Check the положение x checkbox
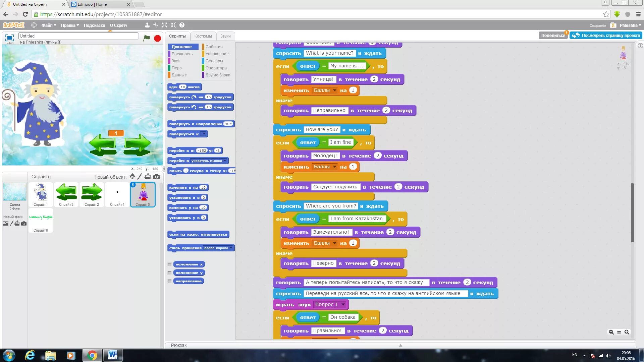Image resolution: width=644 pixels, height=362 pixels. (x=170, y=264)
